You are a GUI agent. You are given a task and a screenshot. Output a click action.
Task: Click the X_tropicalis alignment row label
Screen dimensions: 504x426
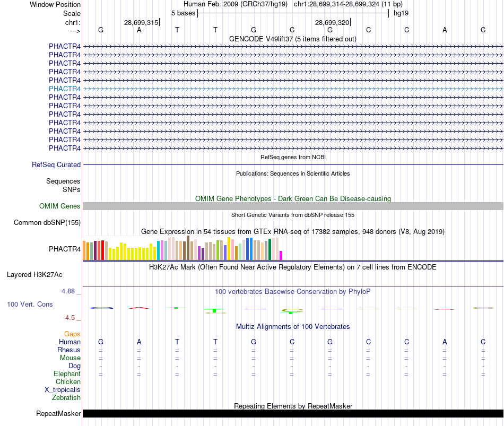point(63,390)
